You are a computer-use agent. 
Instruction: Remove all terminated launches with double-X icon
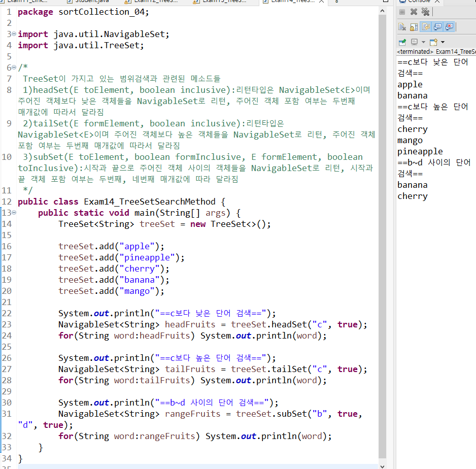click(x=425, y=12)
